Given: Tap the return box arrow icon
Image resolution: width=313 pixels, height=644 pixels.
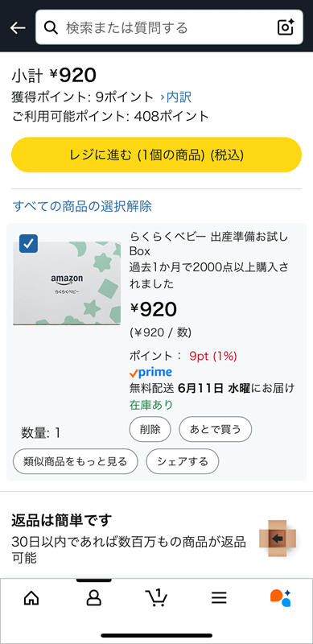Looking at the screenshot, I should [278, 539].
